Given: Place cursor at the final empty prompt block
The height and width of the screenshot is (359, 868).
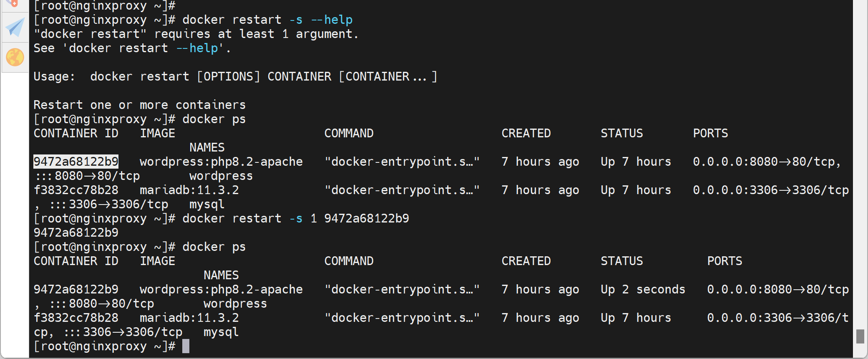Looking at the screenshot, I should click(x=186, y=346).
